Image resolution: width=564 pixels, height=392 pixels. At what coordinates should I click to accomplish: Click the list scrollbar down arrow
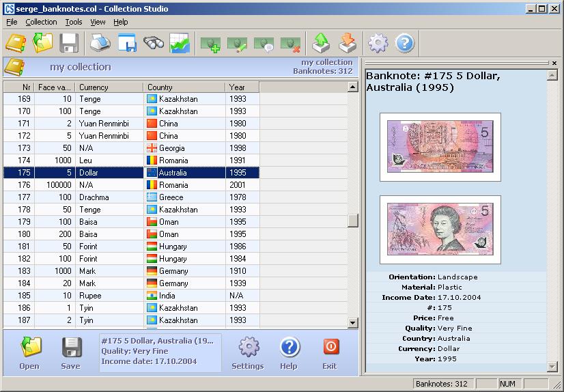tap(353, 323)
